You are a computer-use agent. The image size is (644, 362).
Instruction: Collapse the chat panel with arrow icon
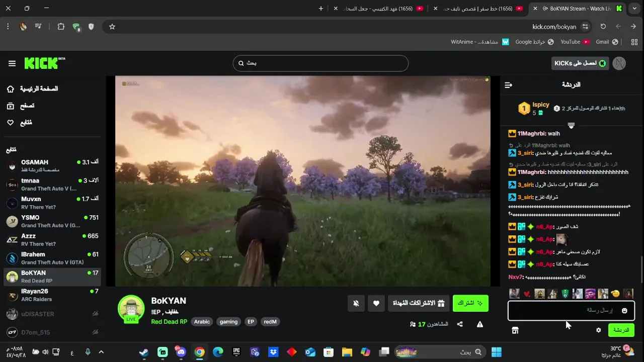[x=508, y=85]
